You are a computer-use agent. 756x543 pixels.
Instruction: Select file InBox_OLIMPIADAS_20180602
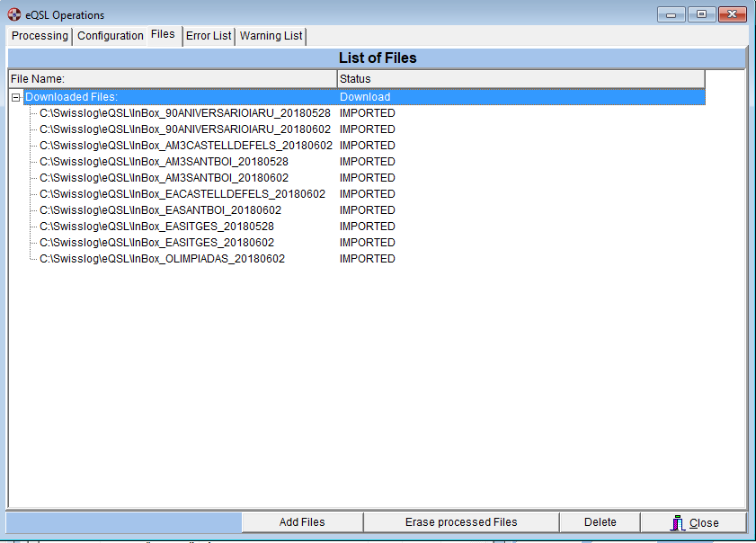tap(162, 259)
